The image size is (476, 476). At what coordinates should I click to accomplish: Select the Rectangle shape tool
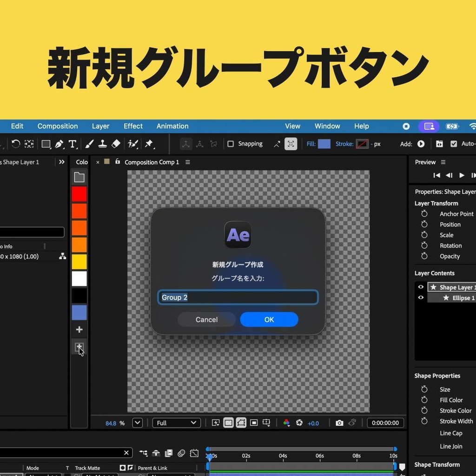pyautogui.click(x=46, y=144)
